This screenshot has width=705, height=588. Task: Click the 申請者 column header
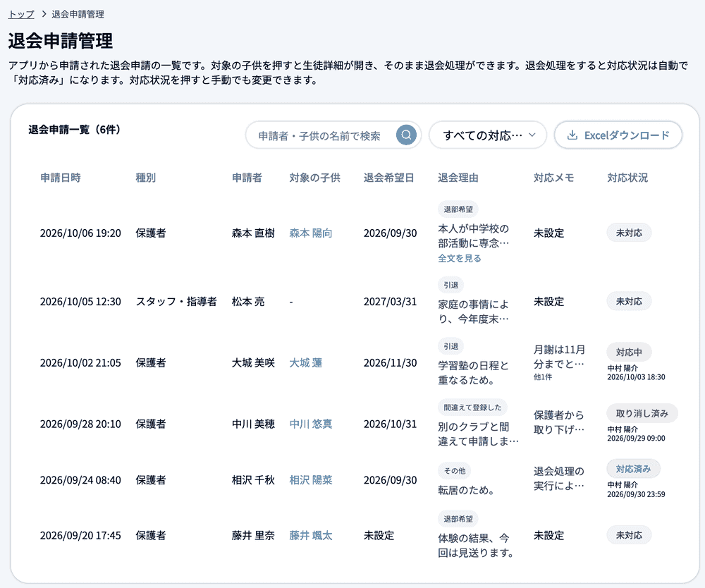[247, 178]
